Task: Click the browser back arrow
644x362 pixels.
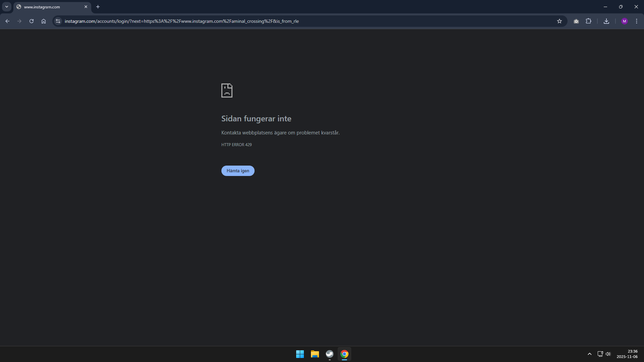Action: [7, 21]
